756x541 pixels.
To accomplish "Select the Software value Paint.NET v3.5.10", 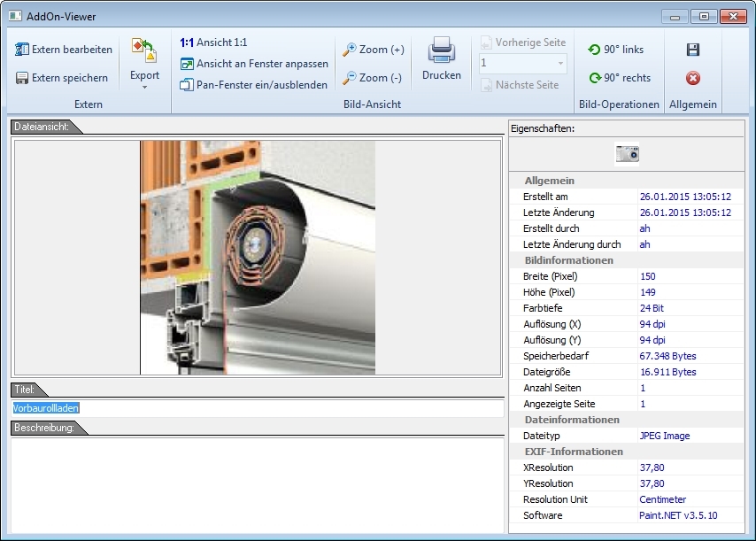I will 678,515.
